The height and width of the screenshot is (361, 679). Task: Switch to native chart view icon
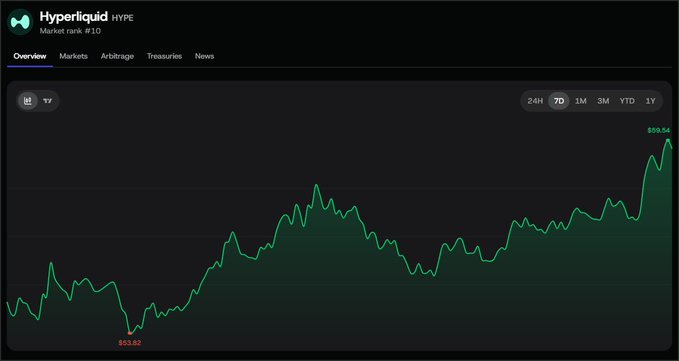[28, 101]
